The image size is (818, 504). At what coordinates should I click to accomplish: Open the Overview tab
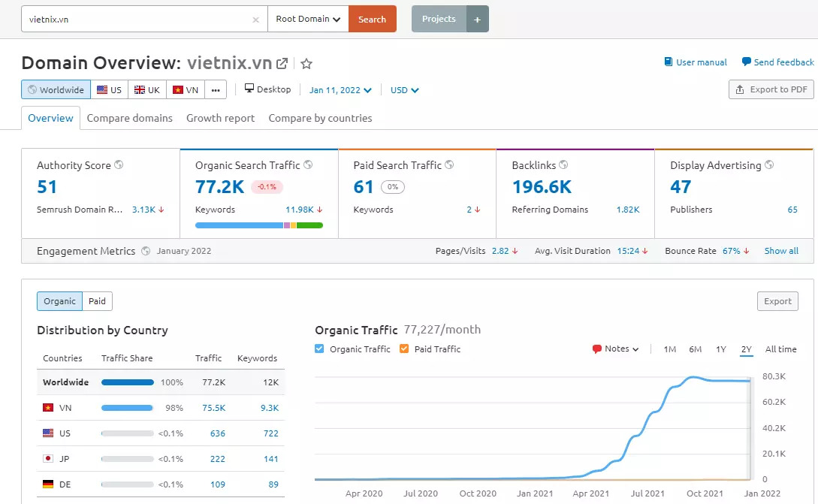[50, 118]
